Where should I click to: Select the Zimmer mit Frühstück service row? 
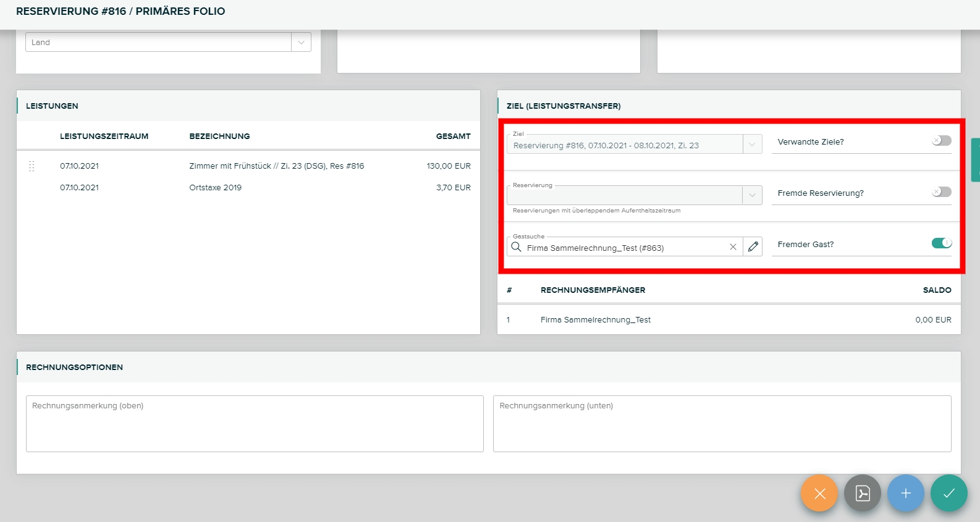click(x=276, y=166)
